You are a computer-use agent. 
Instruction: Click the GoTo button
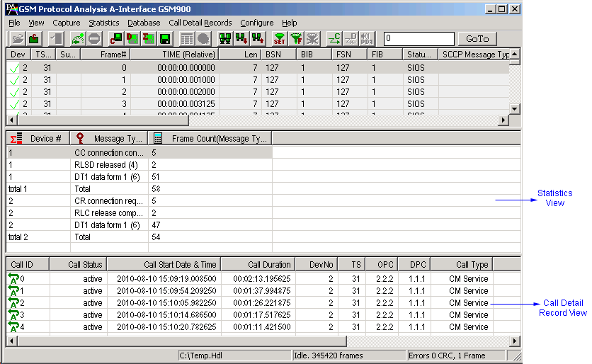[x=477, y=38]
